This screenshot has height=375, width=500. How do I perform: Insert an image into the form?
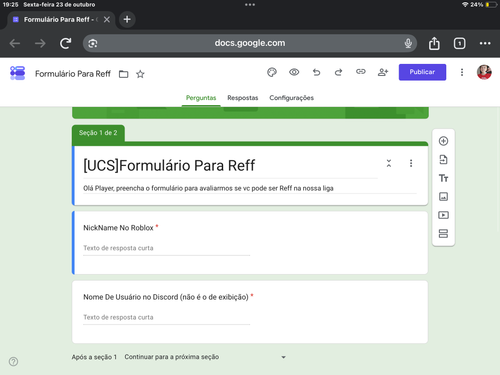(x=443, y=197)
